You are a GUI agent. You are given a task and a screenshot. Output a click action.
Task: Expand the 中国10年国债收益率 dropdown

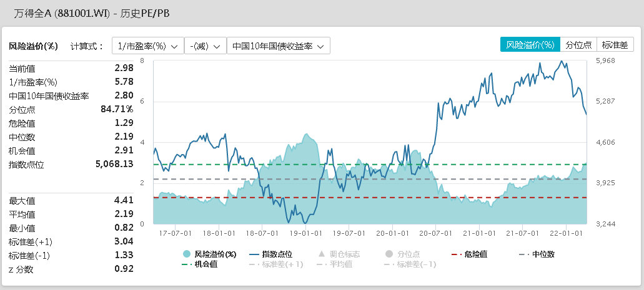[x=278, y=46]
